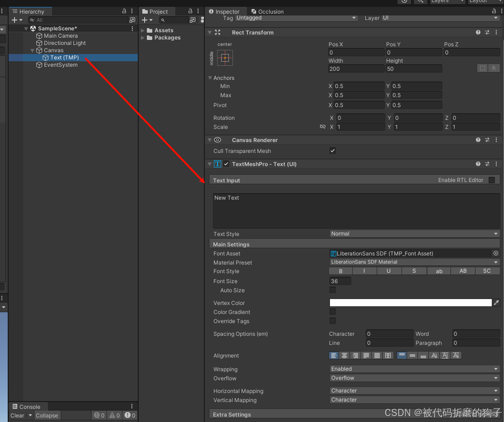
Task: Open Font Asset object picker circle
Action: [x=496, y=253]
